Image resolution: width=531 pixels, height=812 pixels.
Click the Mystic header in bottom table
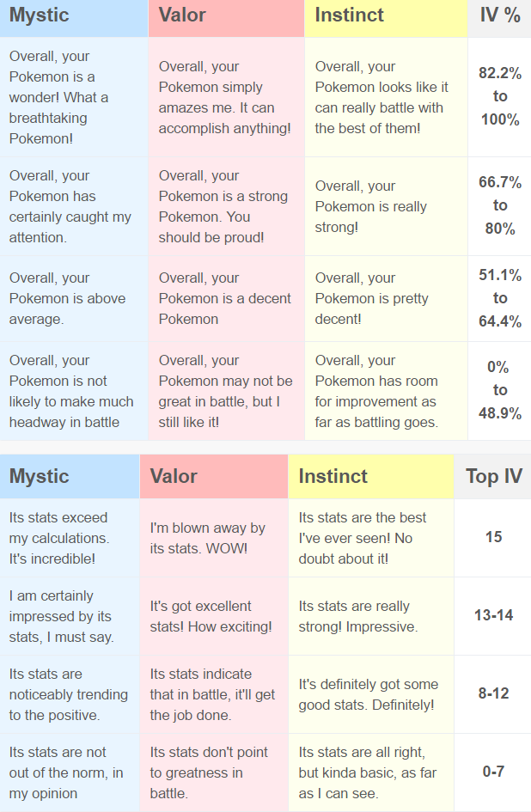[70, 476]
